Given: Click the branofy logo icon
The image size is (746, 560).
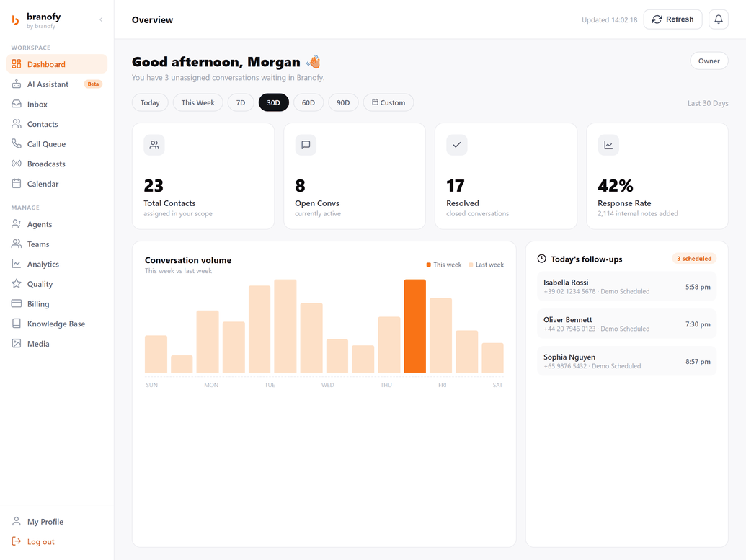Looking at the screenshot, I should 16,20.
